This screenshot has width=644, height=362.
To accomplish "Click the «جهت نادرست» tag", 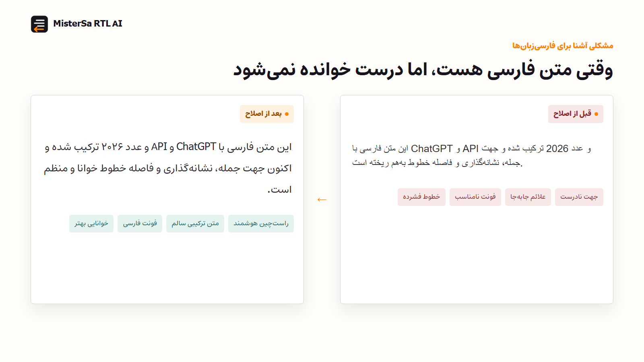I will pos(579,197).
